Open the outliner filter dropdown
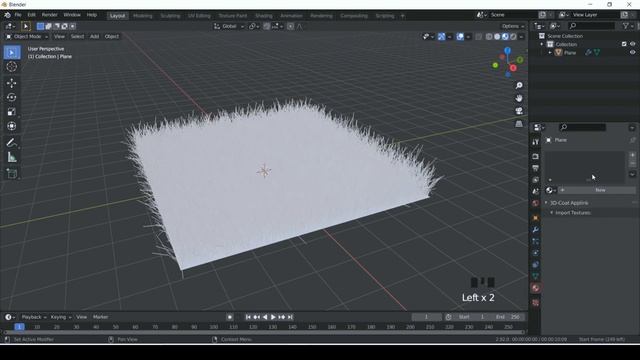 click(x=627, y=26)
